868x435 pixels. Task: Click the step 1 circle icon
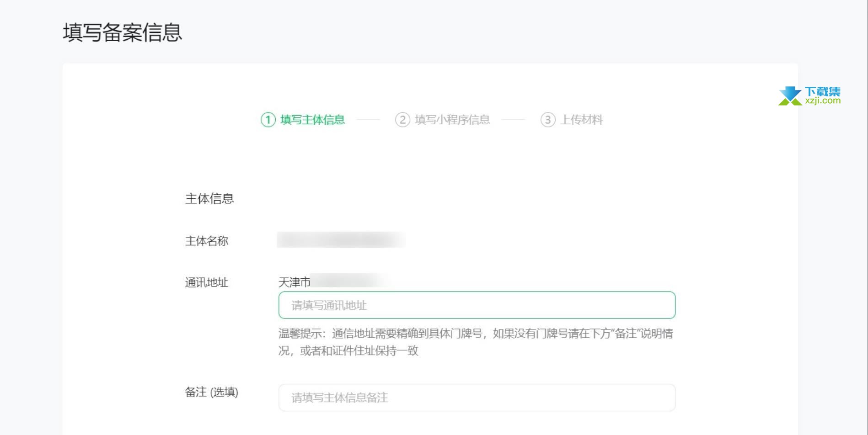[x=268, y=120]
